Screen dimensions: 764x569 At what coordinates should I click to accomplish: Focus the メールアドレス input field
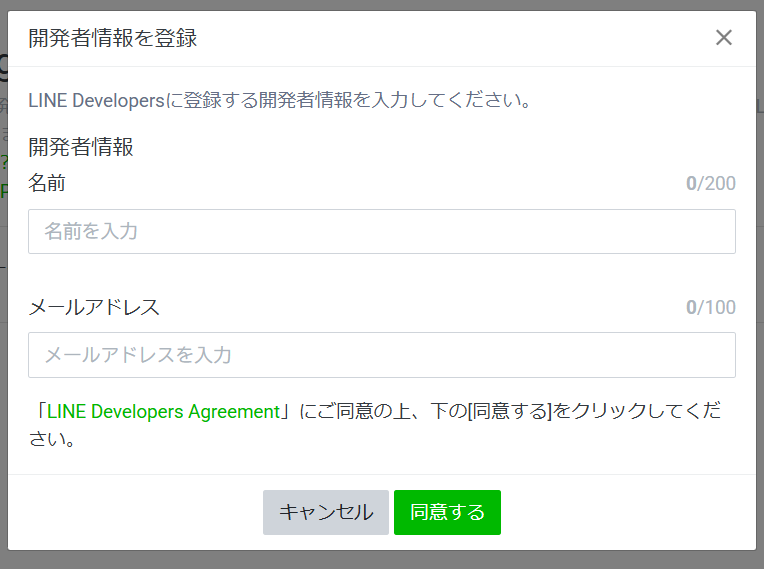point(381,355)
